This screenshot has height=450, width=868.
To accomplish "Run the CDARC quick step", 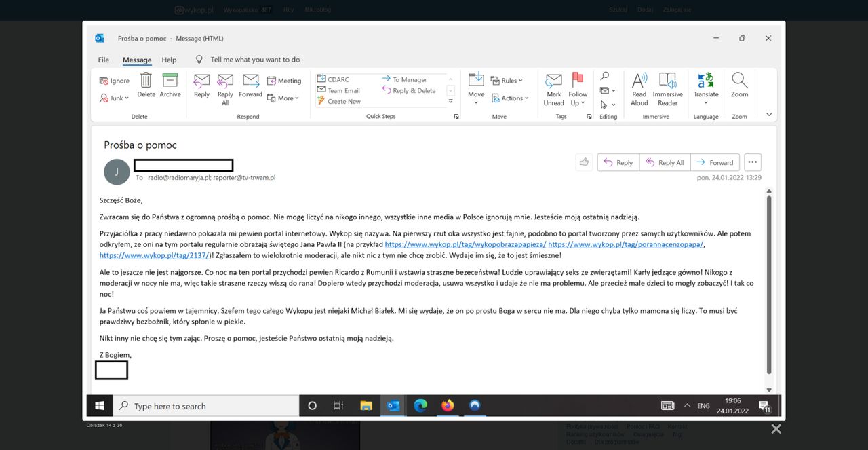I will click(x=333, y=79).
